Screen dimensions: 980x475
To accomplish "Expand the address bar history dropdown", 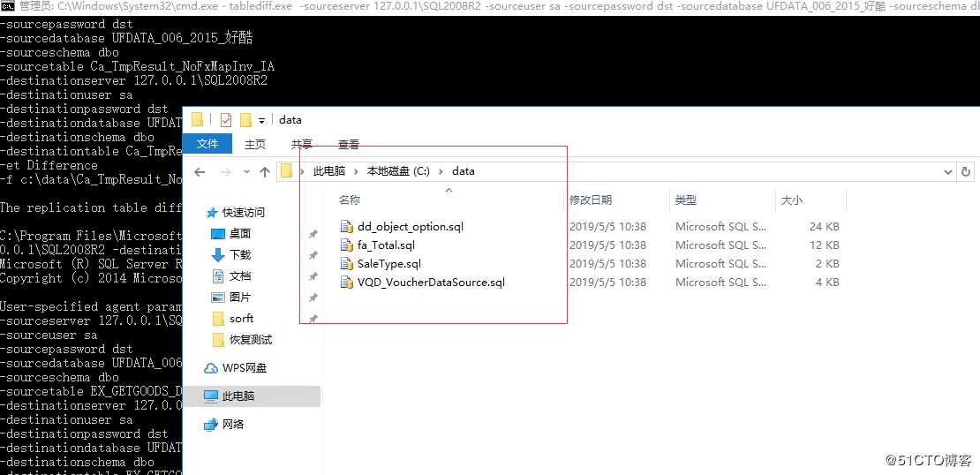I will click(x=949, y=172).
